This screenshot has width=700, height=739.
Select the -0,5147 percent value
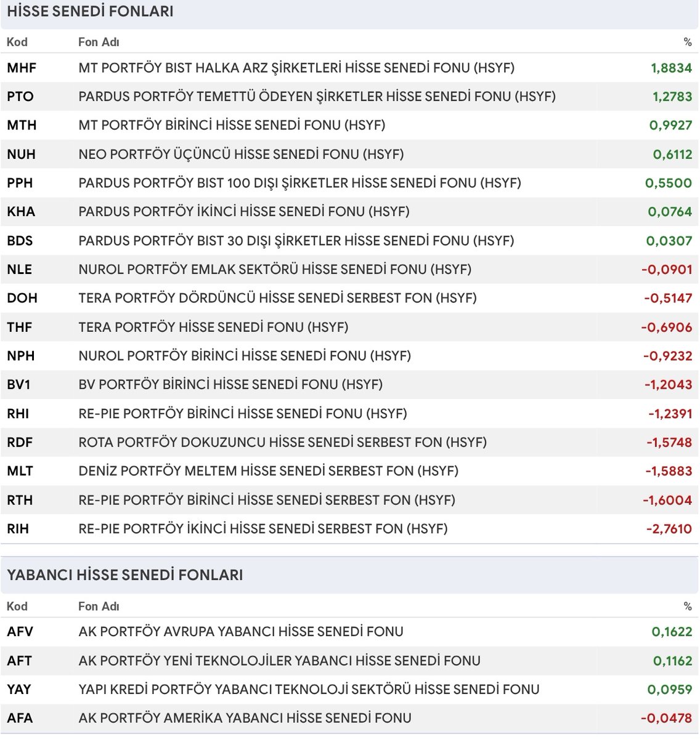[668, 298]
